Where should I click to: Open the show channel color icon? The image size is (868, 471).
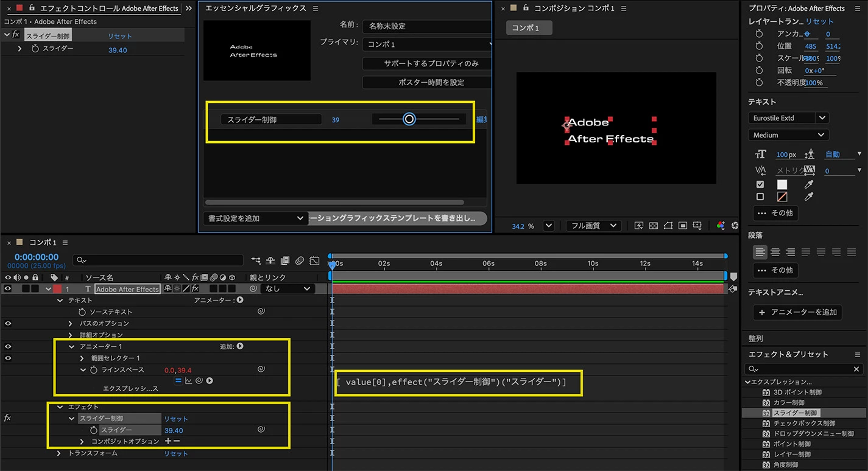click(721, 225)
